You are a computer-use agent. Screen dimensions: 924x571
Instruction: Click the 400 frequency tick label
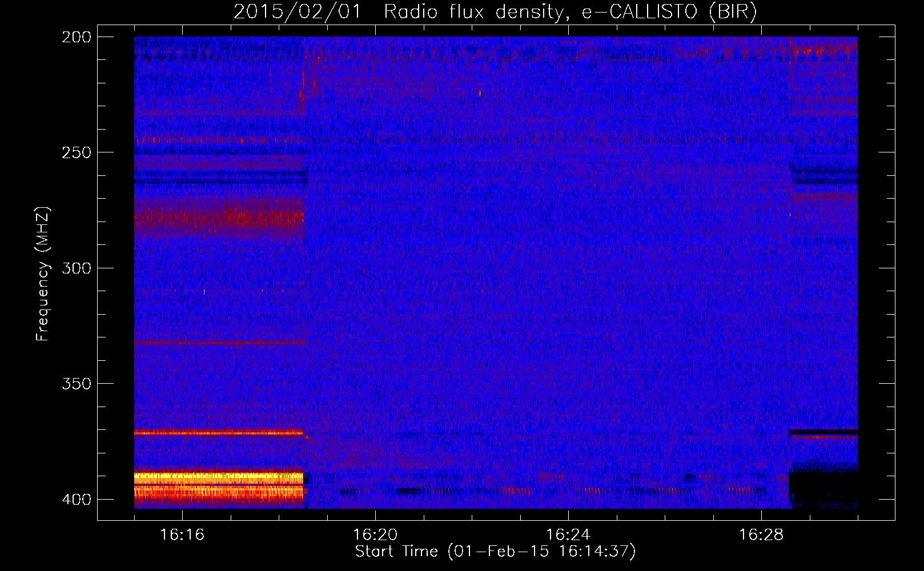(x=76, y=499)
